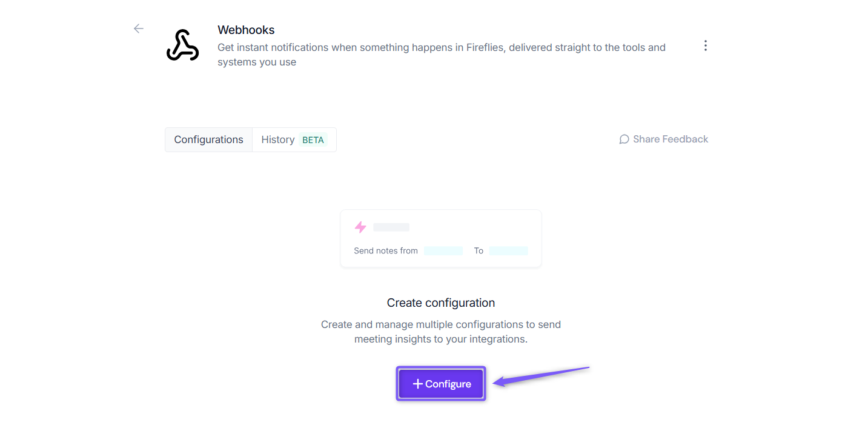The height and width of the screenshot is (425, 868).
Task: Click the 'meeting insights to your integrations' text
Action: click(x=441, y=339)
